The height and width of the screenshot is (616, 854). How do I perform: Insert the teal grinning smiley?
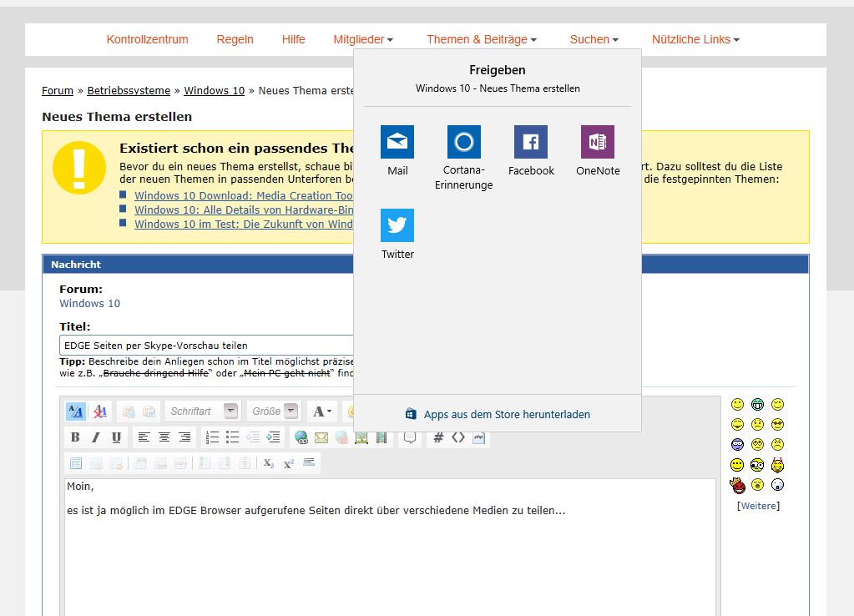(757, 404)
